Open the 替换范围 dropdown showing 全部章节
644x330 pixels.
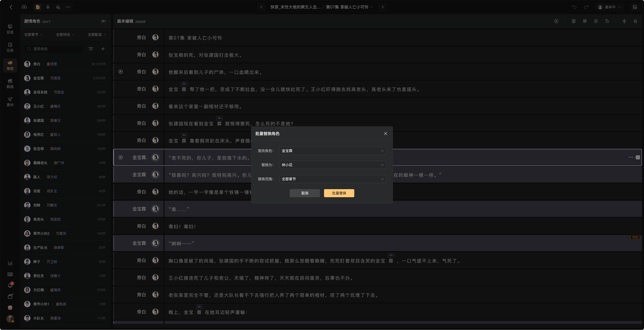pos(333,179)
